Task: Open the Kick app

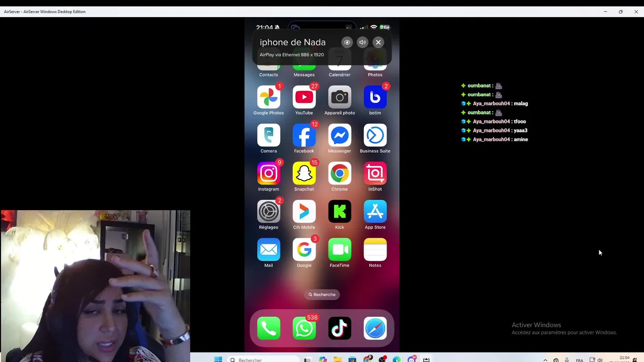Action: pos(340,212)
